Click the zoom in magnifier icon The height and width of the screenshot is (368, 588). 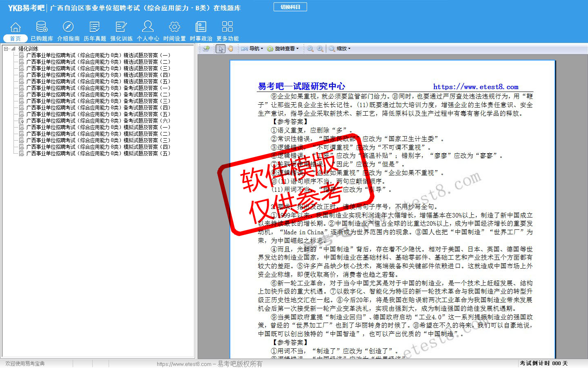tap(320, 49)
